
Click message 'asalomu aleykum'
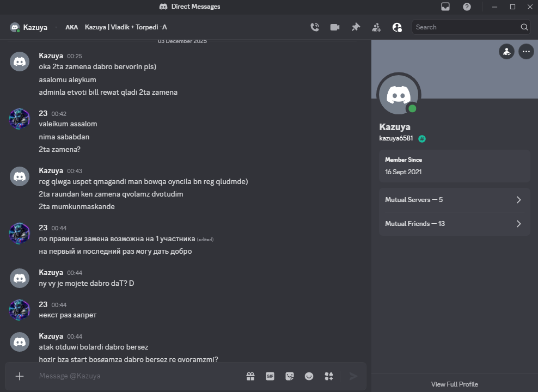68,79
